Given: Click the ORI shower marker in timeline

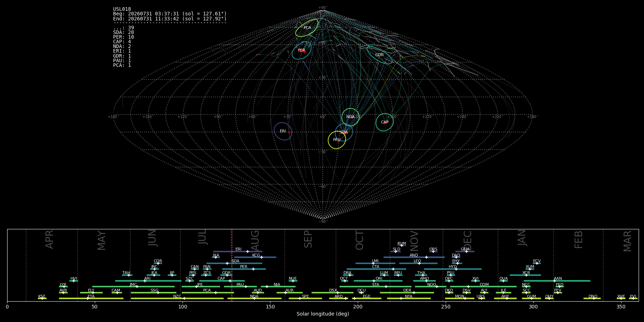Looking at the screenshot, I should pos(374,281).
